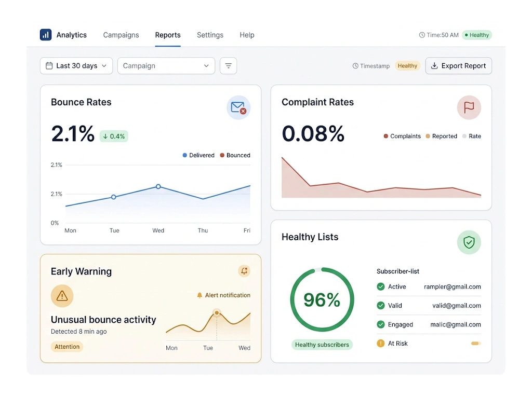Click the yellow Healthy badge near Timestamp

pyautogui.click(x=407, y=66)
